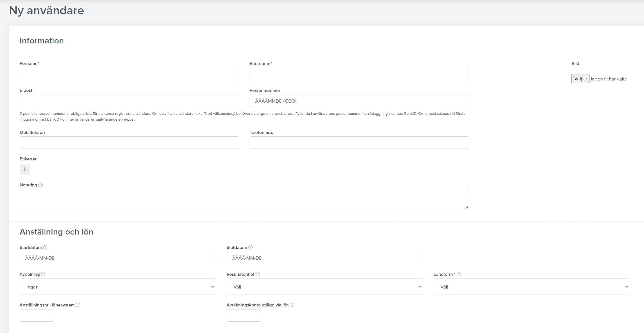This screenshot has height=333, width=644.
Task: Click the Välj fil button
Action: pos(580,79)
